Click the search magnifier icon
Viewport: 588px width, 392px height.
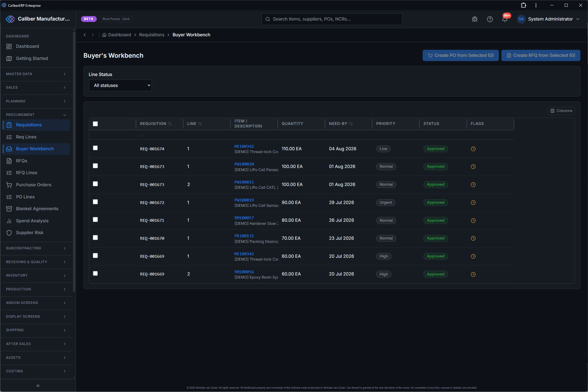[x=268, y=19]
